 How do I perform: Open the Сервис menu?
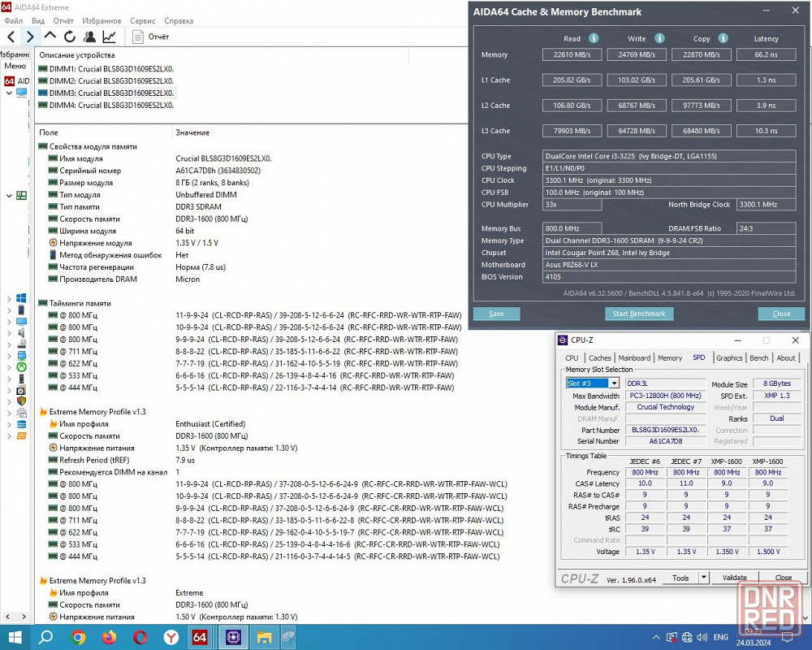pos(142,21)
